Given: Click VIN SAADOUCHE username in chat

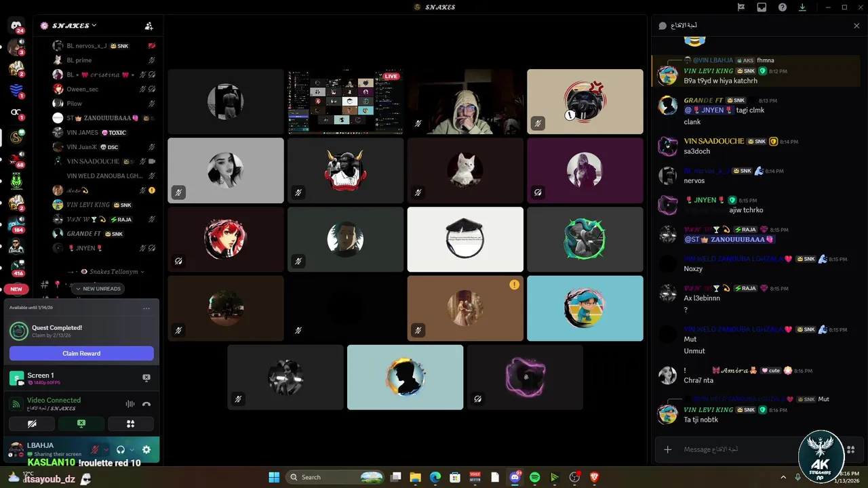Looking at the screenshot, I should click(x=714, y=142).
